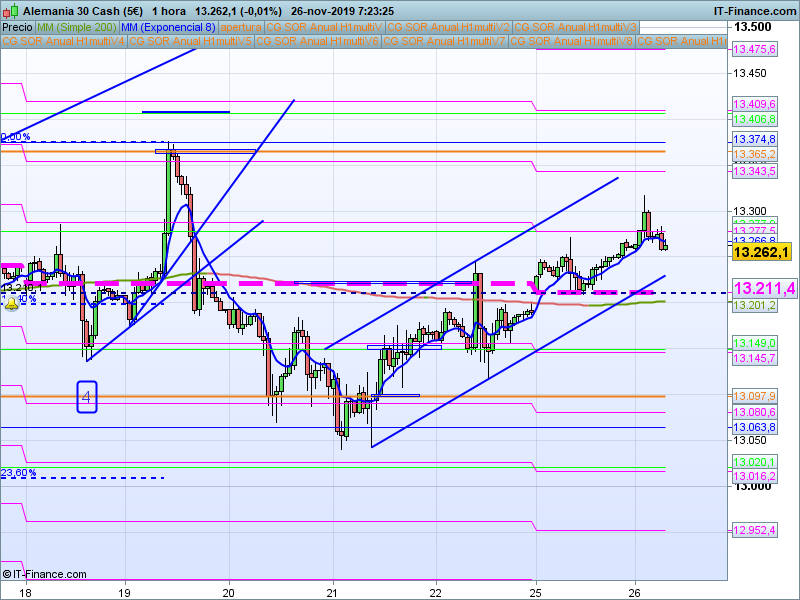Click date 19 on the time axis
The image size is (800, 600).
pyautogui.click(x=124, y=593)
